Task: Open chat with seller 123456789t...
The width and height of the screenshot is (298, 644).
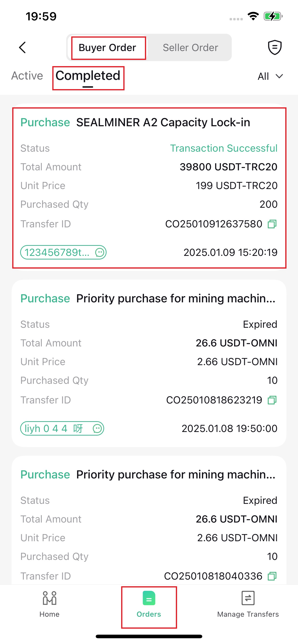Action: (x=63, y=252)
